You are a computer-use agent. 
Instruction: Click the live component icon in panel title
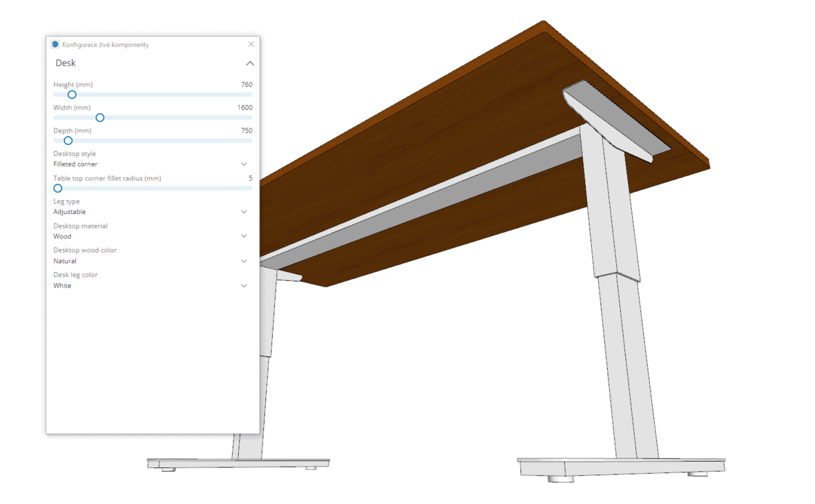click(x=55, y=44)
